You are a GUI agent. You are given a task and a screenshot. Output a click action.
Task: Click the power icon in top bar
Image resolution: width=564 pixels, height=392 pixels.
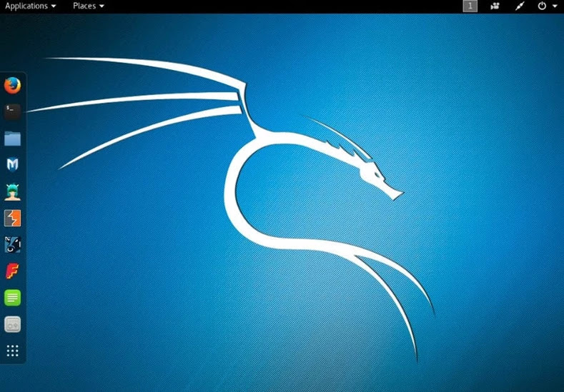[542, 6]
